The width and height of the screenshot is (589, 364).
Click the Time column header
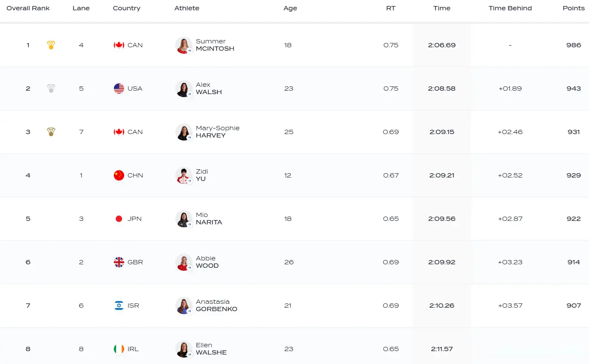[442, 8]
